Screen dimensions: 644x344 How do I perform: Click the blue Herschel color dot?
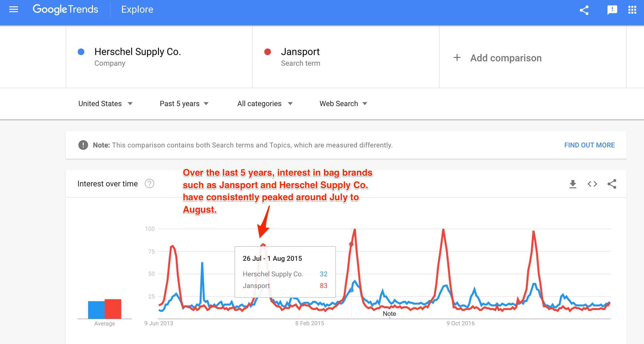(81, 52)
